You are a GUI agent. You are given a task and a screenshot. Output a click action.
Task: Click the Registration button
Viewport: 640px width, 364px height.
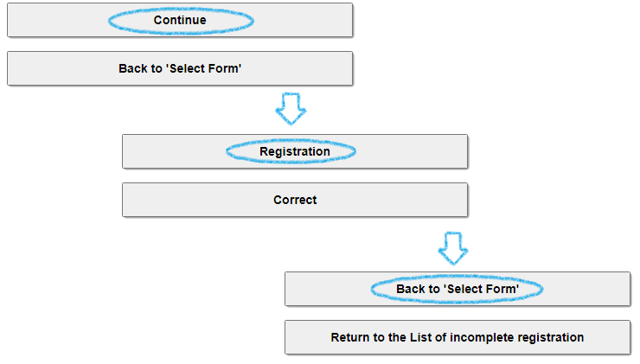pos(295,151)
